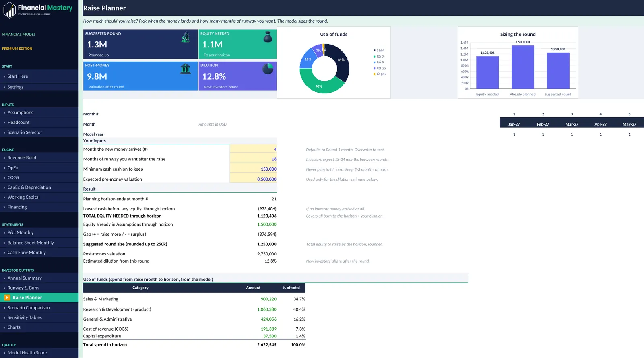This screenshot has height=358, width=644.
Task: Open CapEx & Depreciation sheet
Action: coord(39,187)
